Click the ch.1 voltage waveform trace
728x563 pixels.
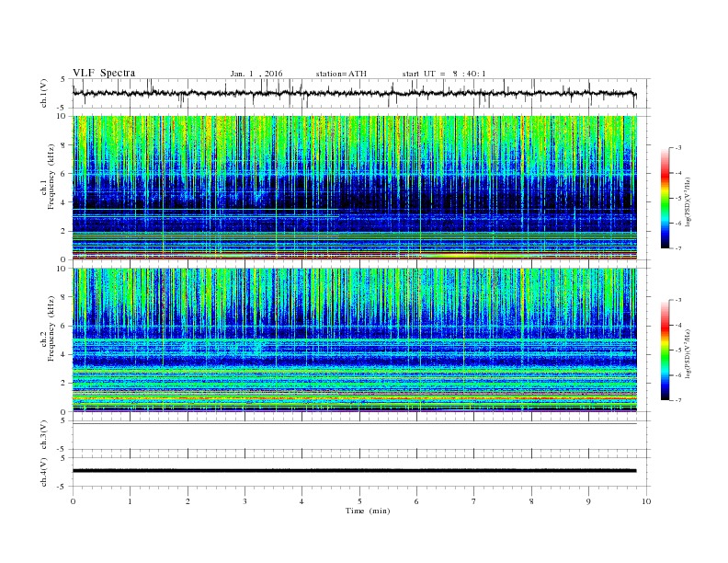[354, 93]
